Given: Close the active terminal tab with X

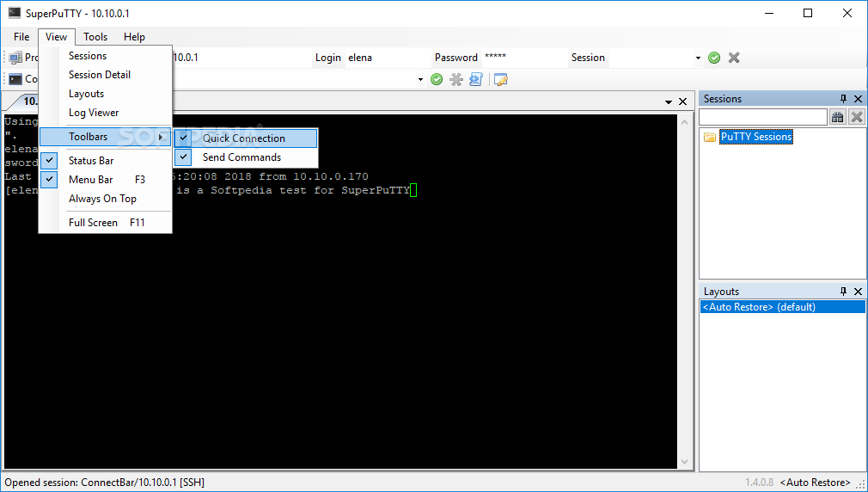Looking at the screenshot, I should pyautogui.click(x=683, y=102).
